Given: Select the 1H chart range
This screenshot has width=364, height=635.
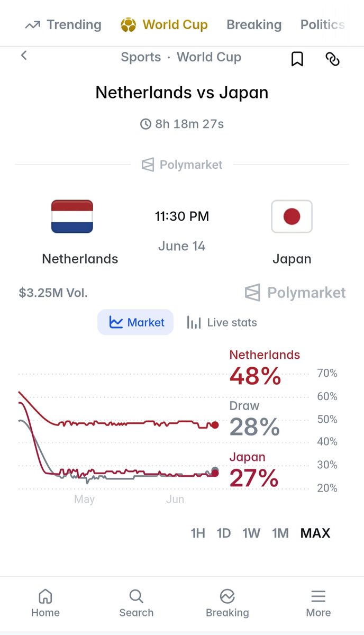Looking at the screenshot, I should tap(198, 533).
